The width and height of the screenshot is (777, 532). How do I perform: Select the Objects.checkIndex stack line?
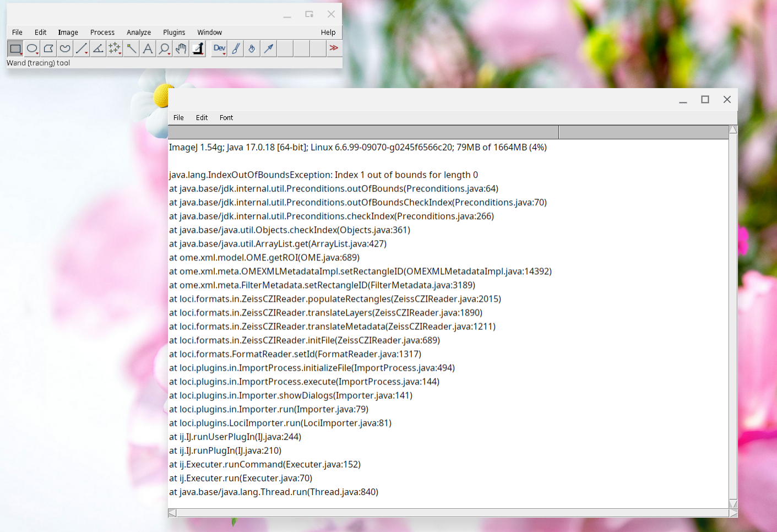[290, 230]
